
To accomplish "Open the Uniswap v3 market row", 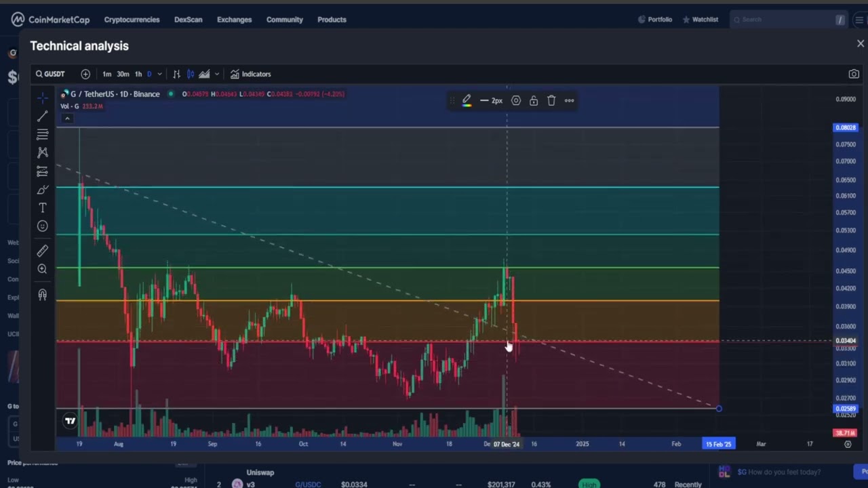I will pyautogui.click(x=260, y=479).
